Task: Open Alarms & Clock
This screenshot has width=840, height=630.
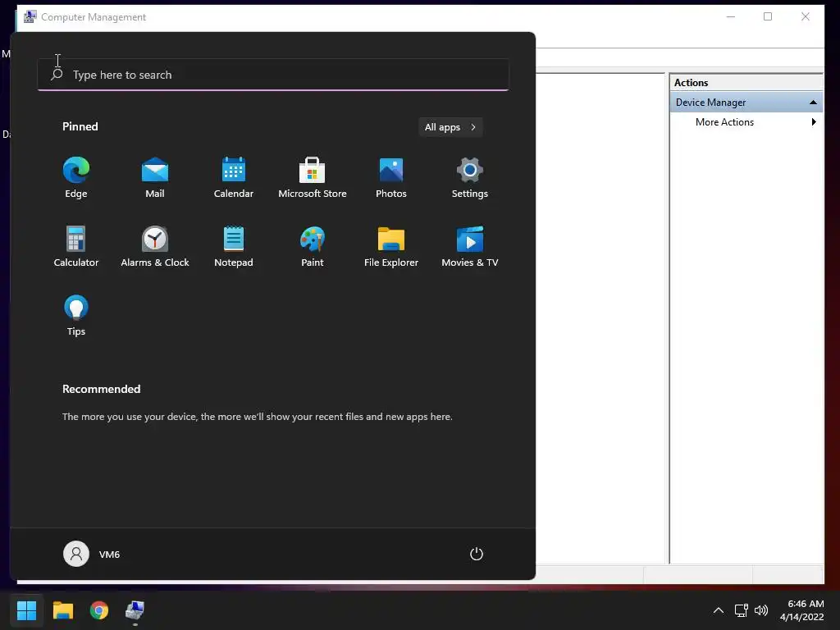Action: tap(155, 247)
